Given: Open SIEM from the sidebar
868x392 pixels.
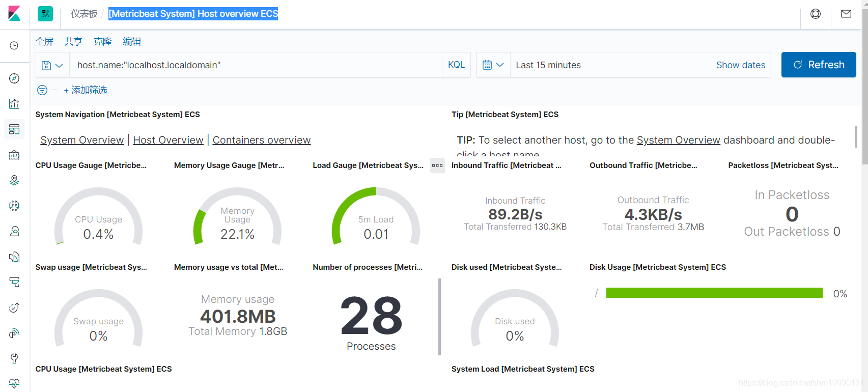Looking at the screenshot, I should tap(14, 333).
